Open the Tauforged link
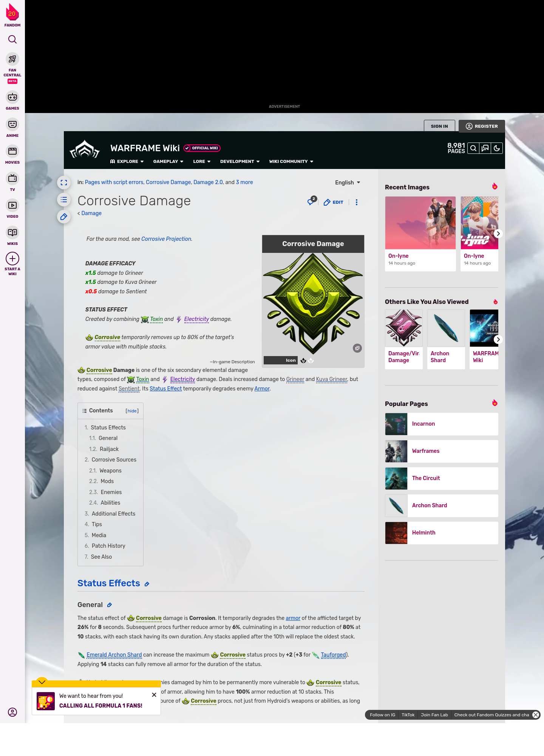 (x=334, y=655)
